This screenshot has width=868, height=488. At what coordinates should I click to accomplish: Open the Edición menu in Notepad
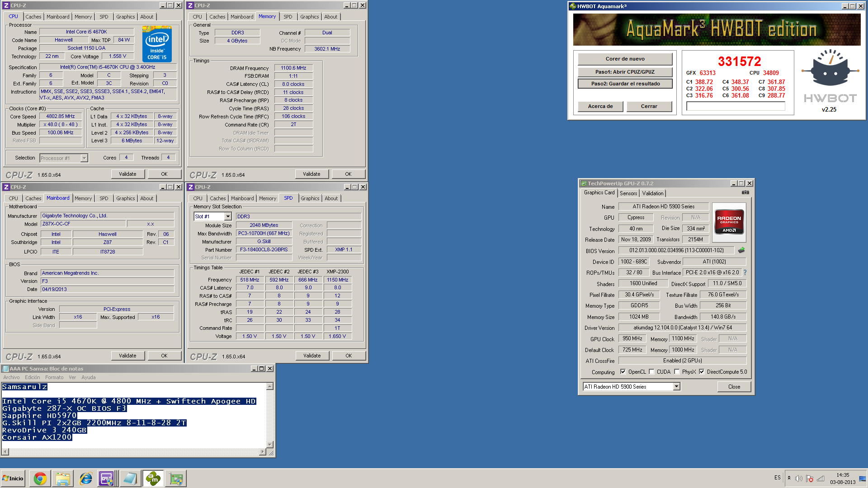point(32,377)
